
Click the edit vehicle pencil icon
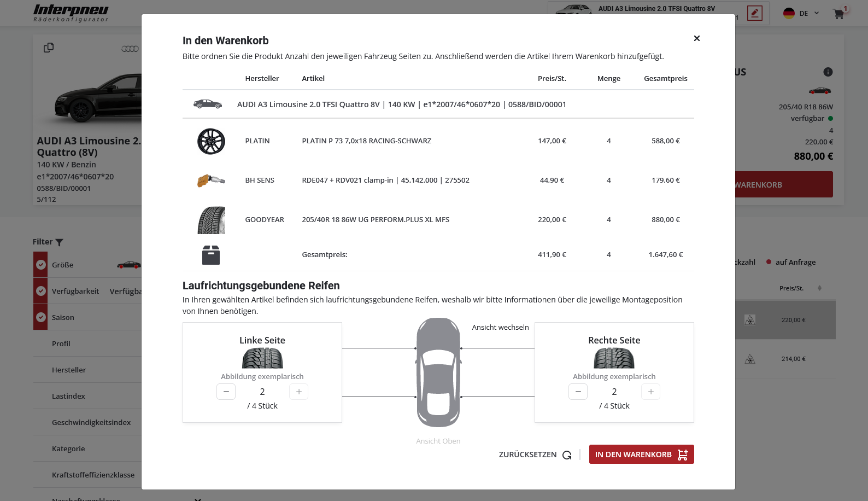tap(755, 13)
